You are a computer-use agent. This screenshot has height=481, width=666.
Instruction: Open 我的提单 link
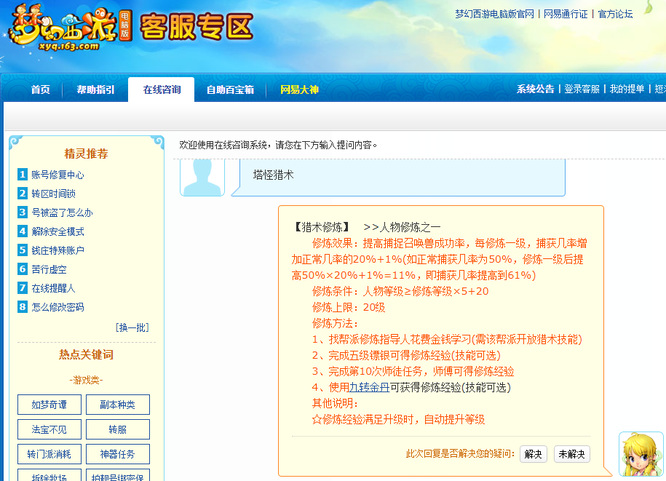(x=627, y=89)
